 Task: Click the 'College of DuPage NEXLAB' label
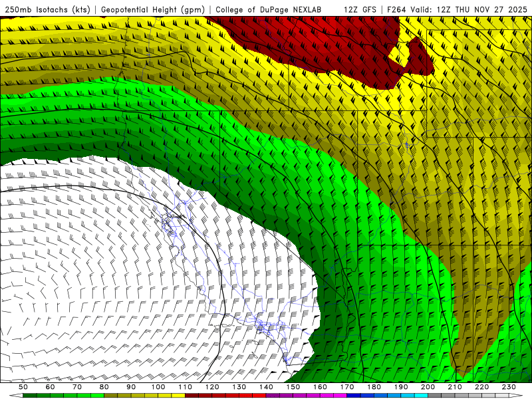click(268, 9)
